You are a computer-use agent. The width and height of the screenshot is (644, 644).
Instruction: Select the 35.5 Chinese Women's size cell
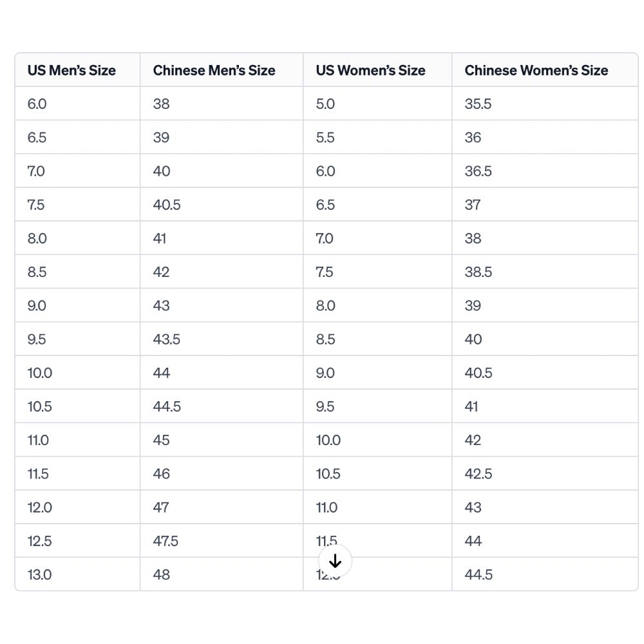coord(478,104)
